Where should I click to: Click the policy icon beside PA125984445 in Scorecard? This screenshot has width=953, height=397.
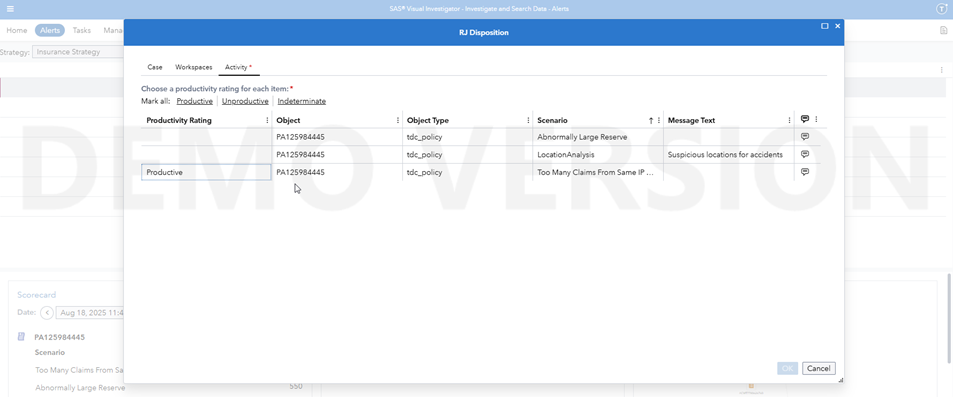(x=22, y=336)
